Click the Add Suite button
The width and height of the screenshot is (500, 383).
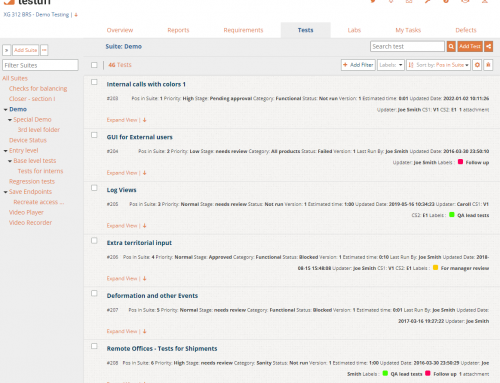[x=26, y=50]
